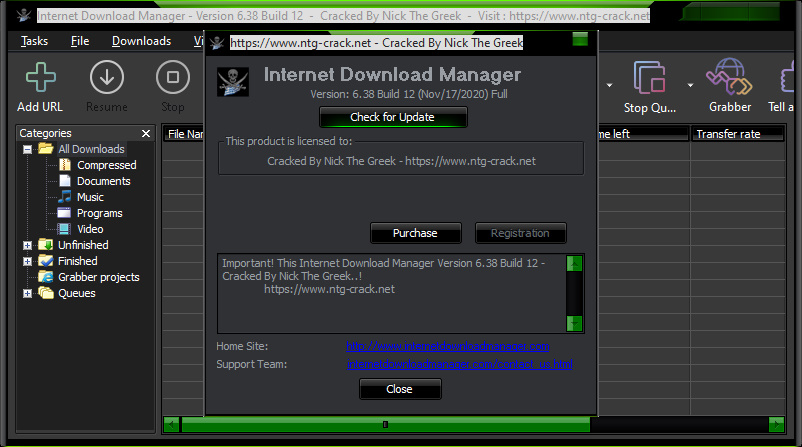Image resolution: width=802 pixels, height=447 pixels.
Task: Click the pirate logo in the About dialog
Action: [x=233, y=82]
